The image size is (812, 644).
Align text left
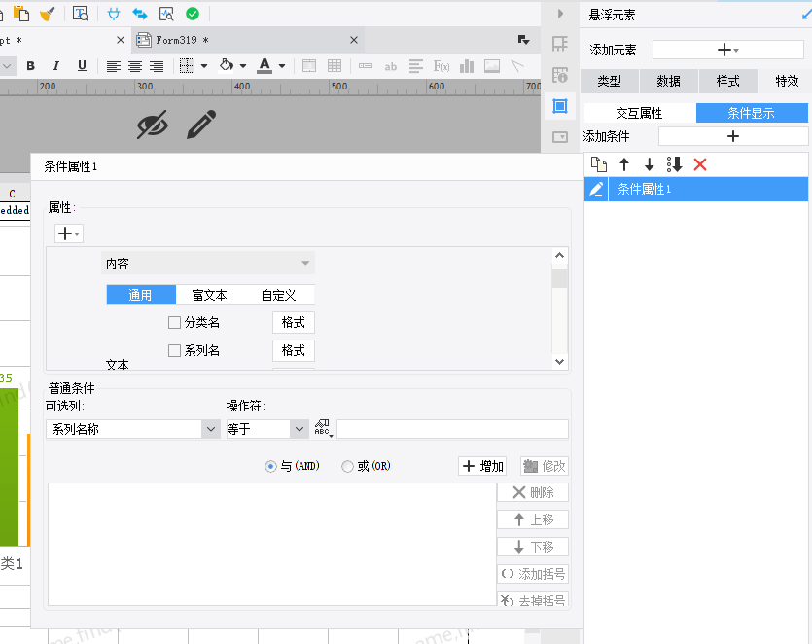point(114,66)
